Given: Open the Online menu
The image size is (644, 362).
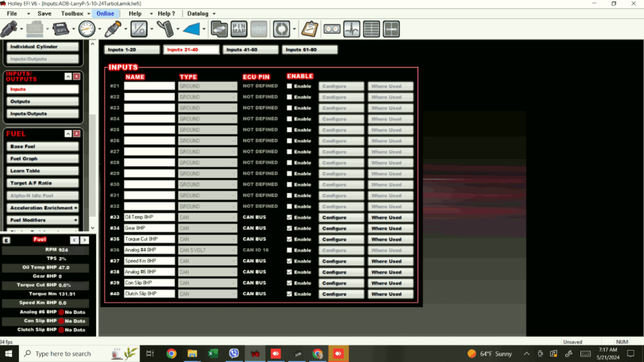Looking at the screenshot, I should tap(105, 14).
